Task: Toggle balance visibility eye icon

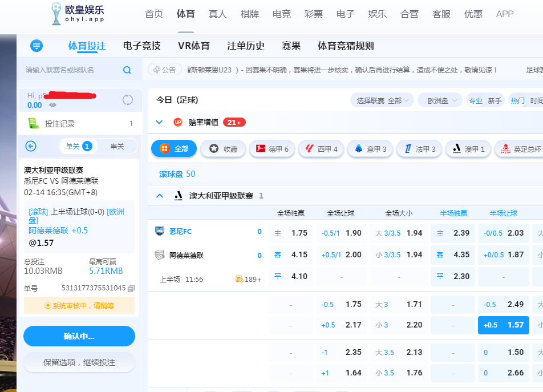Action: (52, 105)
